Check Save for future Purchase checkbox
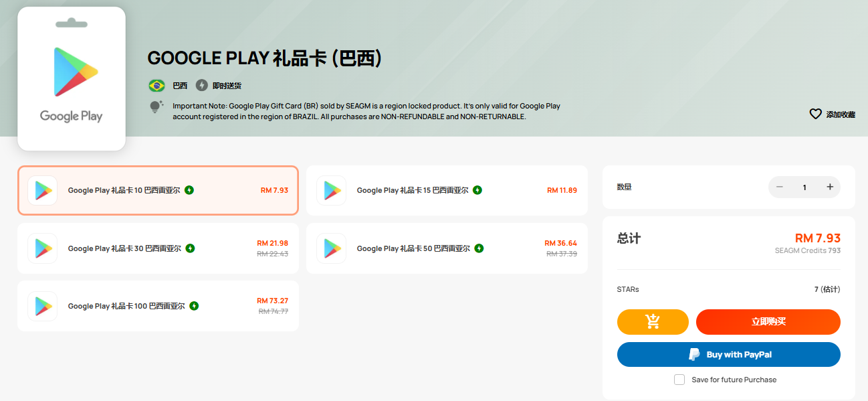The width and height of the screenshot is (868, 401). (679, 380)
